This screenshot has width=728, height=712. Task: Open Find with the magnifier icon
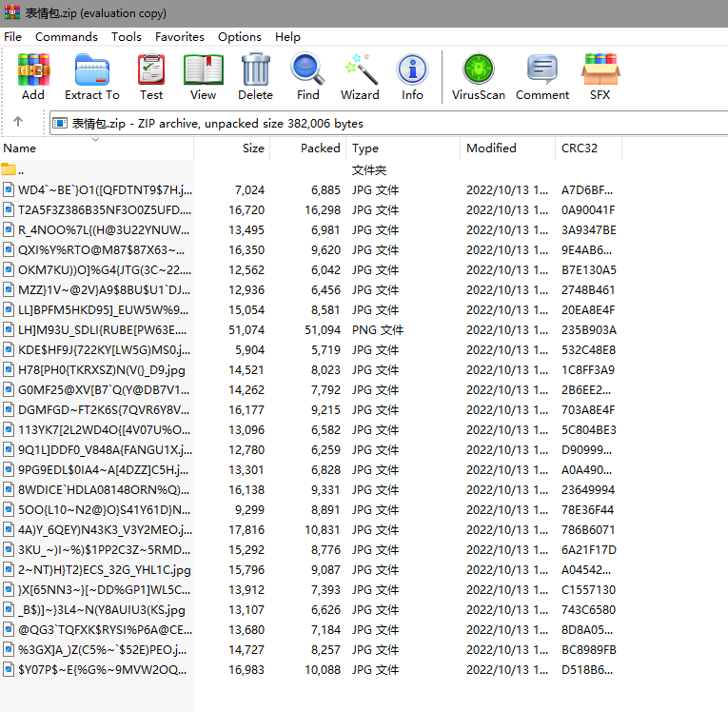pos(307,69)
